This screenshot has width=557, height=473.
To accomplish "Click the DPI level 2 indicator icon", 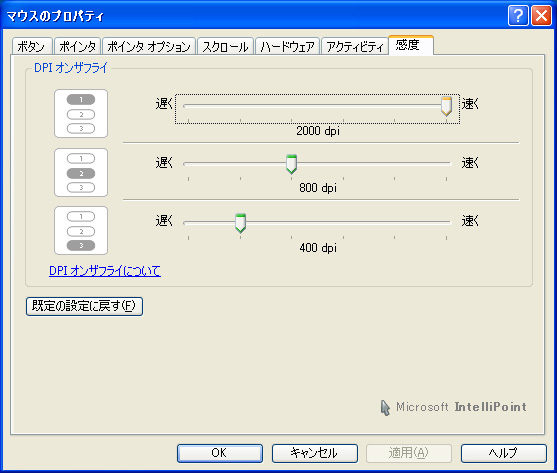I will (x=81, y=173).
